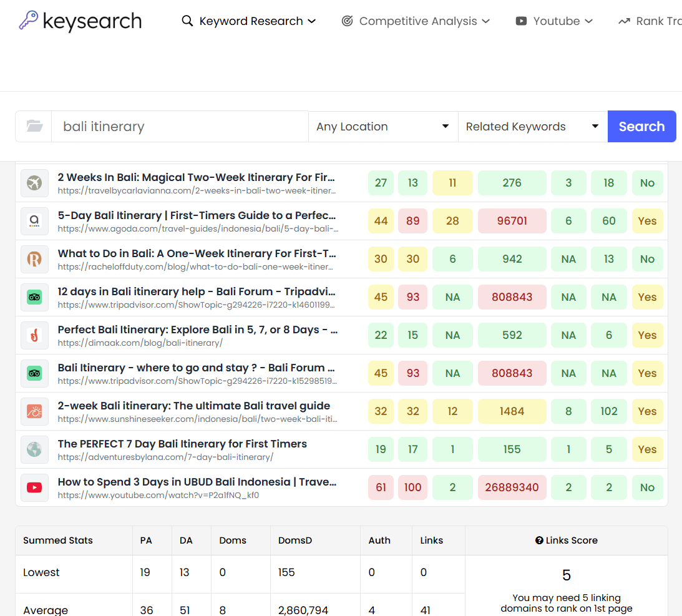Click Tripadvisor favicon on 12 days row
Image resolution: width=682 pixels, height=616 pixels.
(x=34, y=297)
